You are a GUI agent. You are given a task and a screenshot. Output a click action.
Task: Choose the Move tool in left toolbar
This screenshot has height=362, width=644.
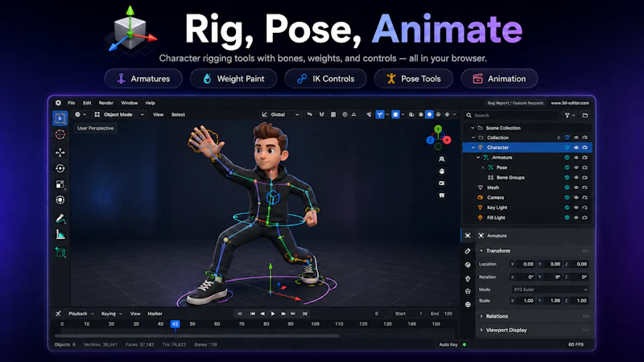point(60,152)
